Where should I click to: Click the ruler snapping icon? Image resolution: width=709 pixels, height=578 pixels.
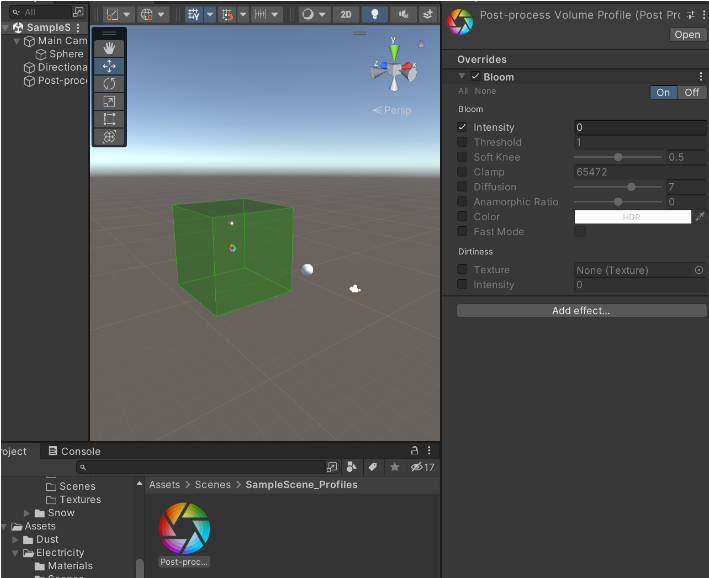click(x=260, y=14)
